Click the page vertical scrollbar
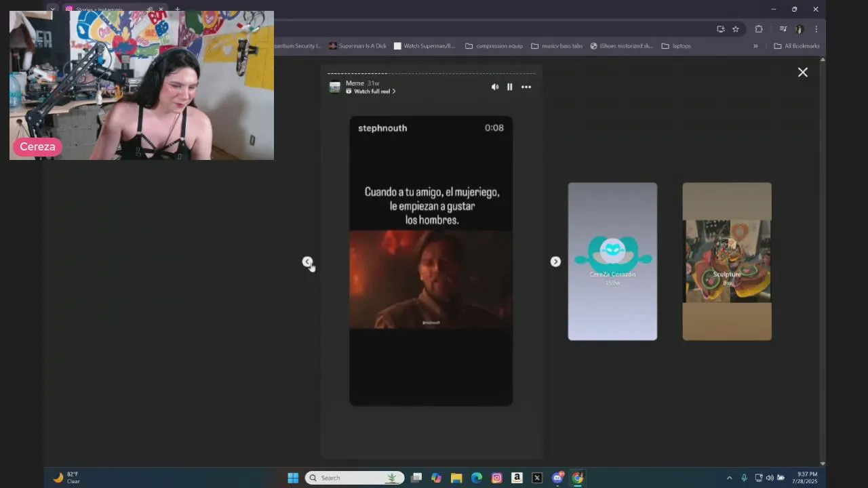This screenshot has width=868, height=488. pyautogui.click(x=823, y=262)
